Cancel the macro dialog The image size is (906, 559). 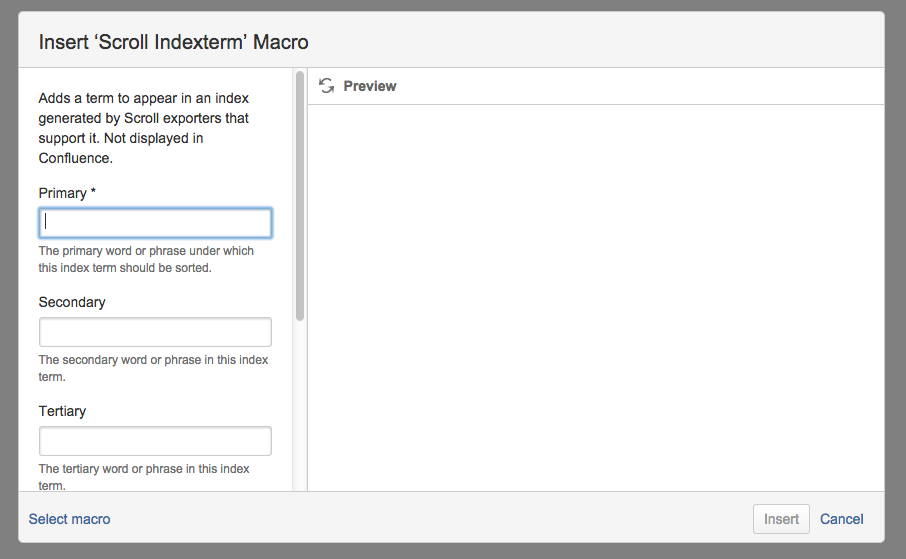pos(841,519)
